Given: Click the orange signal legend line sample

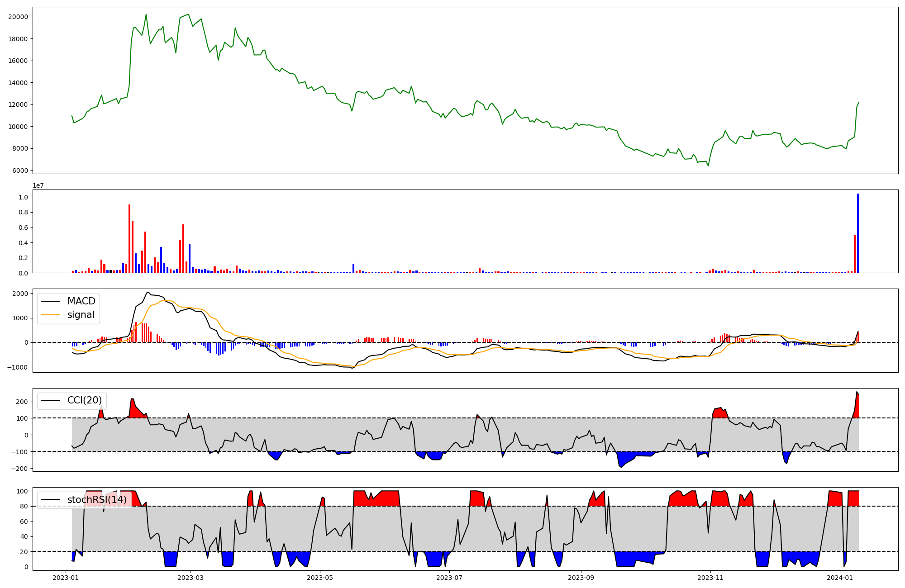Looking at the screenshot, I should 50,315.
